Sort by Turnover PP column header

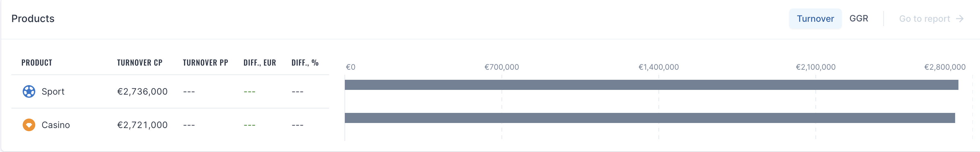205,62
